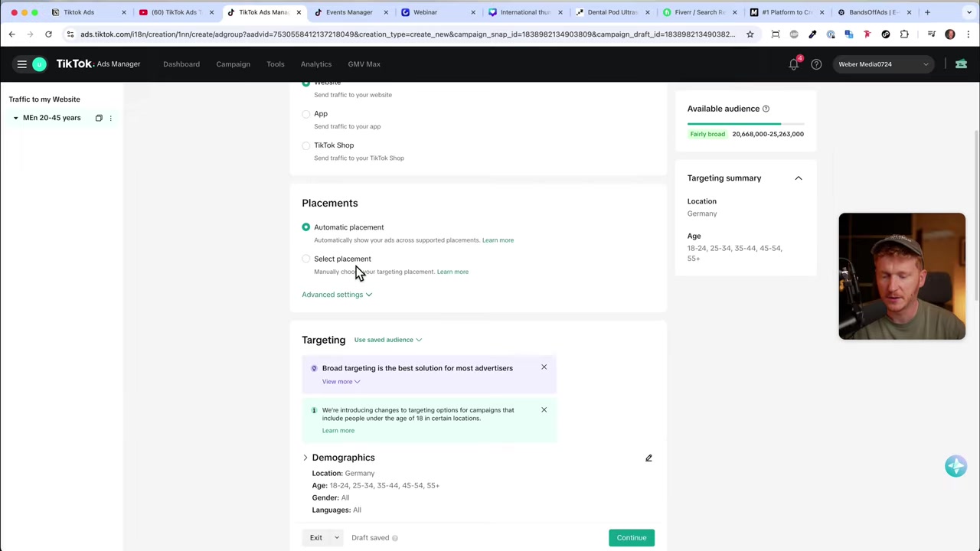The image size is (980, 551).
Task: Click the teal icon at header far right
Action: (961, 64)
